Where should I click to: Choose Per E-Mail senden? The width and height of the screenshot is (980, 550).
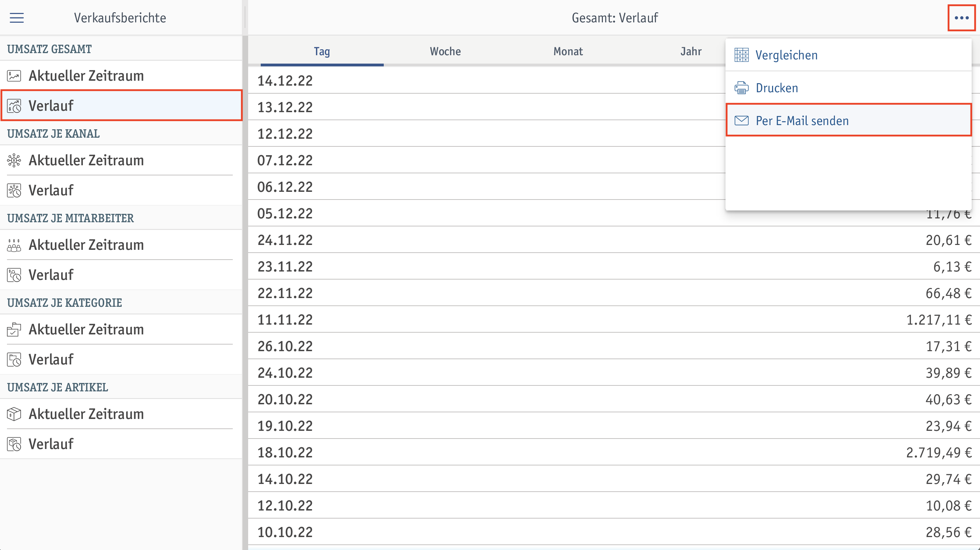pyautogui.click(x=848, y=120)
